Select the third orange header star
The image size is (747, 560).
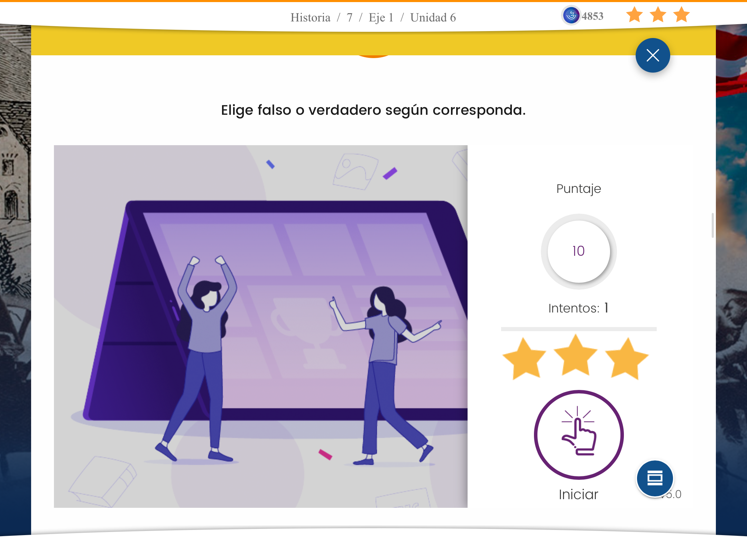click(681, 15)
